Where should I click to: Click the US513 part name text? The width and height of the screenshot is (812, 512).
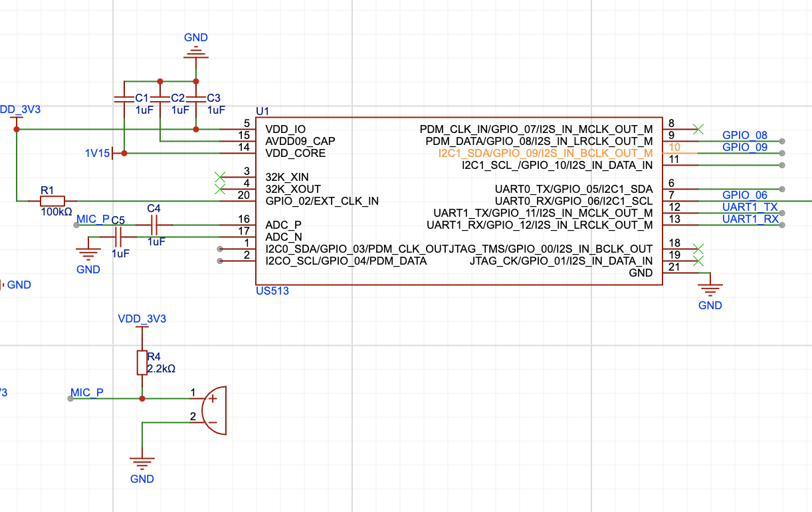[272, 291]
